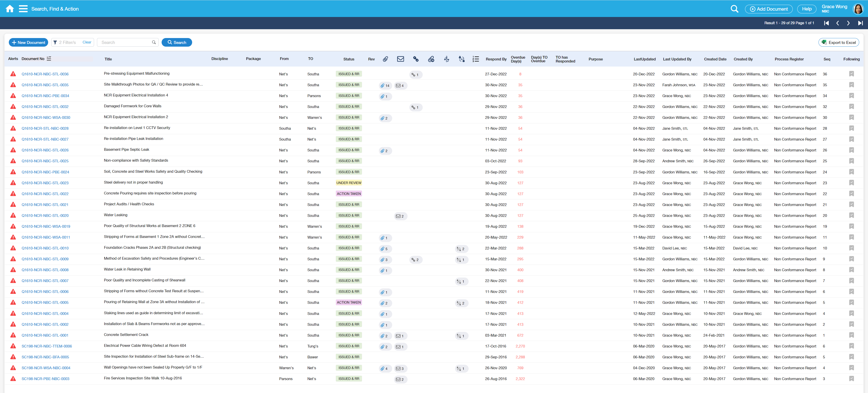868x393 pixels.
Task: Click the Export to Excel button
Action: click(x=838, y=43)
